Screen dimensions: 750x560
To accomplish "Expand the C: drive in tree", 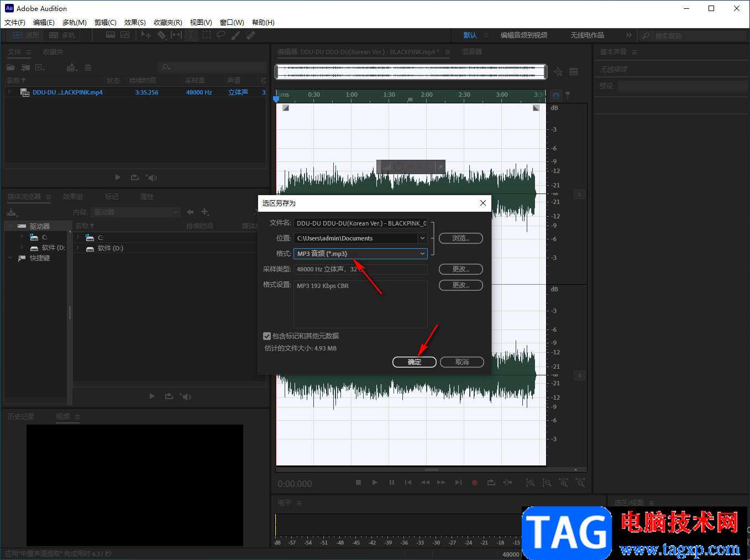I will point(22,237).
